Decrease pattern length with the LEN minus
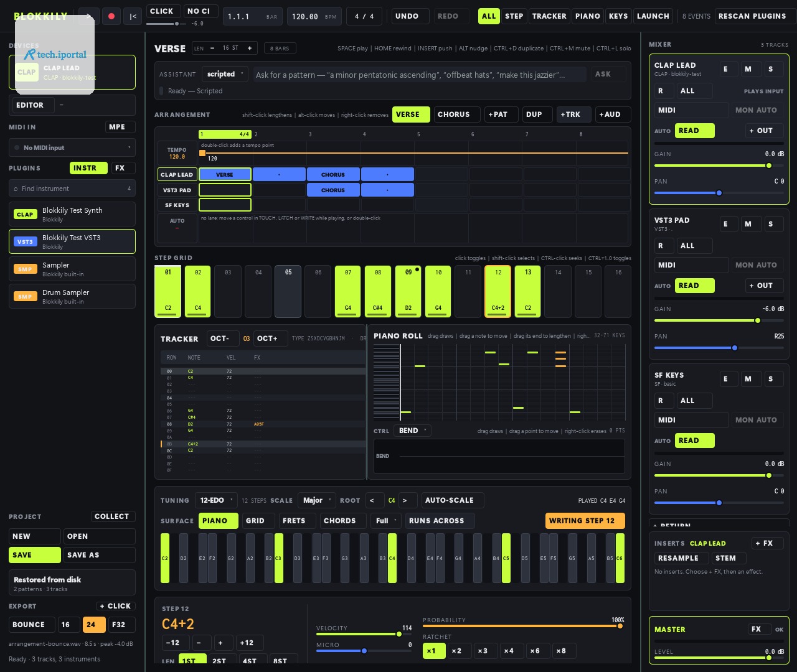 (212, 48)
